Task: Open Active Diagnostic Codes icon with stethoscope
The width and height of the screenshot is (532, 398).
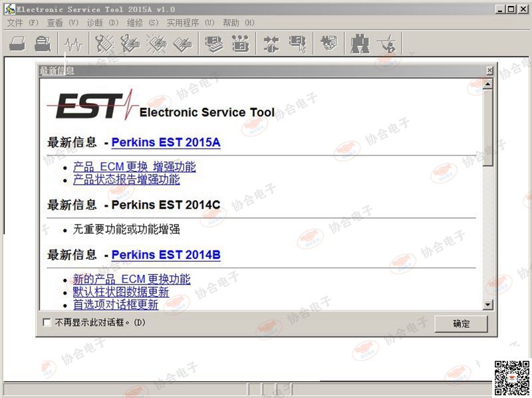Action: (104, 43)
